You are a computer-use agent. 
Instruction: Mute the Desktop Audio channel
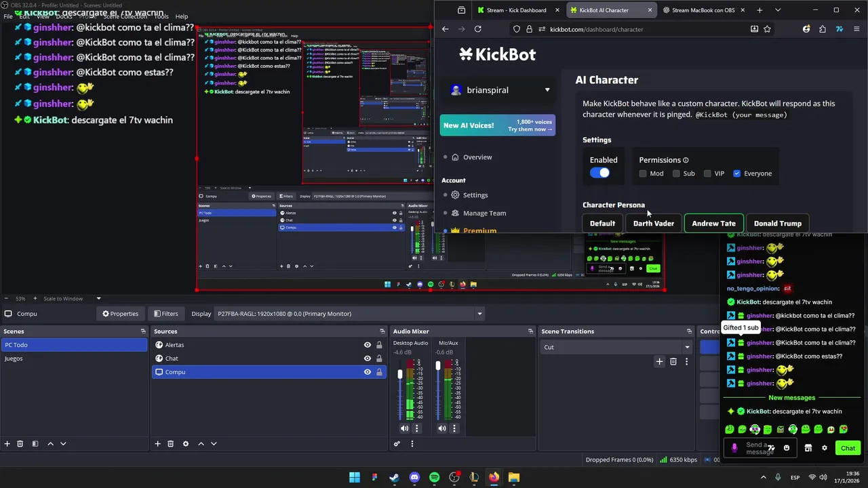[x=404, y=428]
